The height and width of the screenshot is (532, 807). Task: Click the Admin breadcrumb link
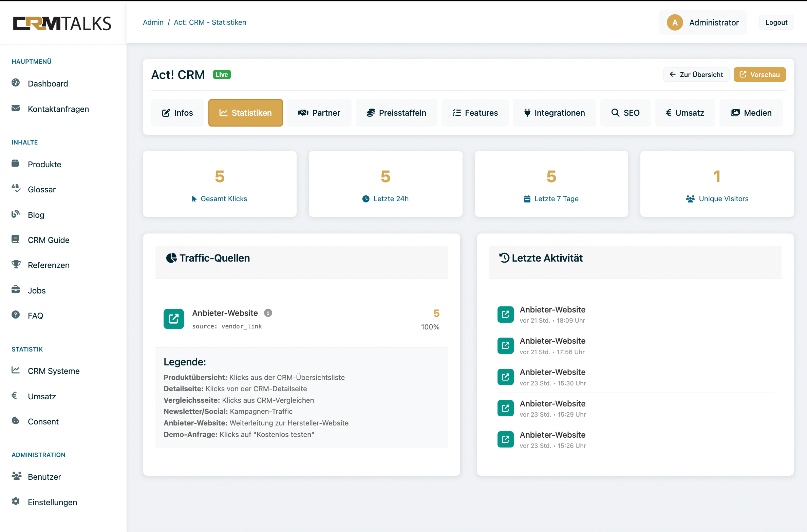(x=153, y=22)
